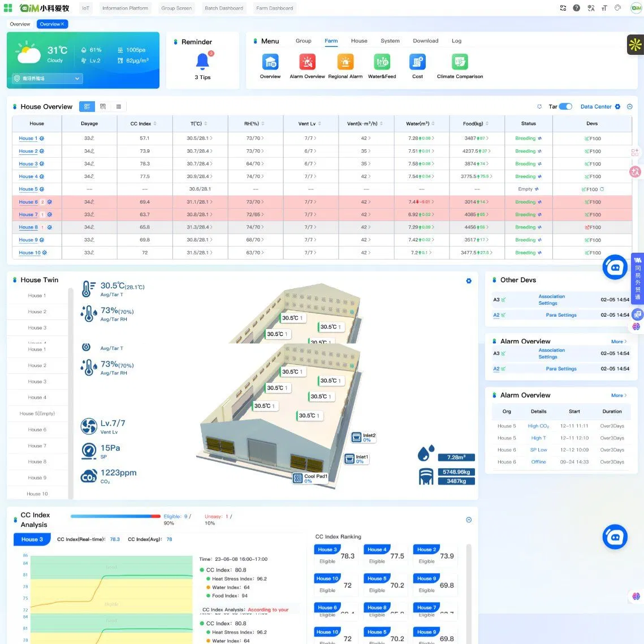Screen dimensions: 644x644
Task: Open the Climate Comparison icon
Action: pyautogui.click(x=459, y=62)
